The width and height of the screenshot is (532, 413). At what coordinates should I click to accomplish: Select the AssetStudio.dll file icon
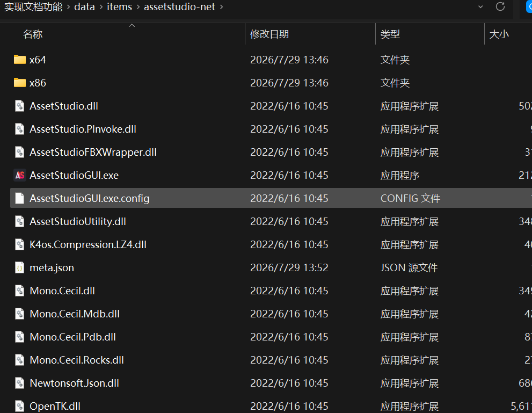pyautogui.click(x=20, y=106)
